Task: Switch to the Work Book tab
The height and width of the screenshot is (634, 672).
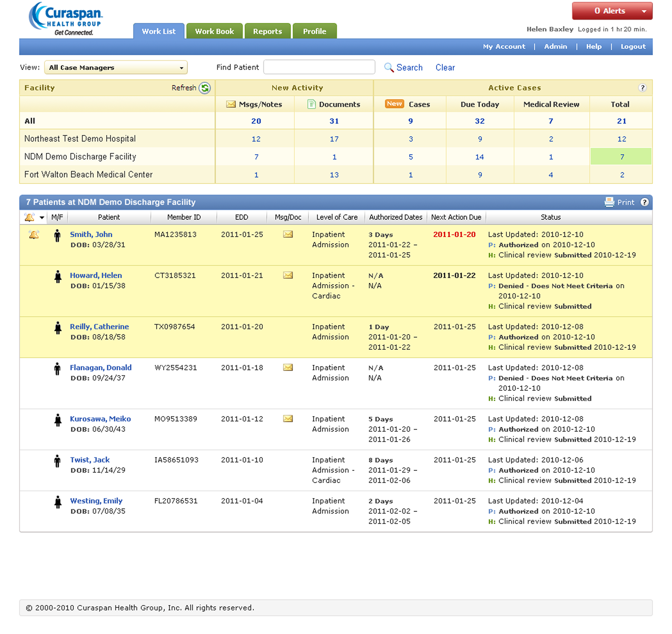Action: click(x=214, y=31)
